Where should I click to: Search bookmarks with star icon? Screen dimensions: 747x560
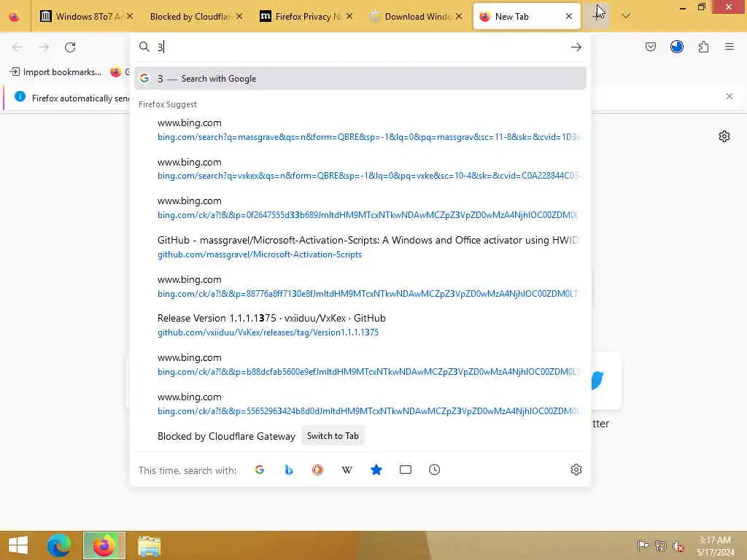point(376,470)
